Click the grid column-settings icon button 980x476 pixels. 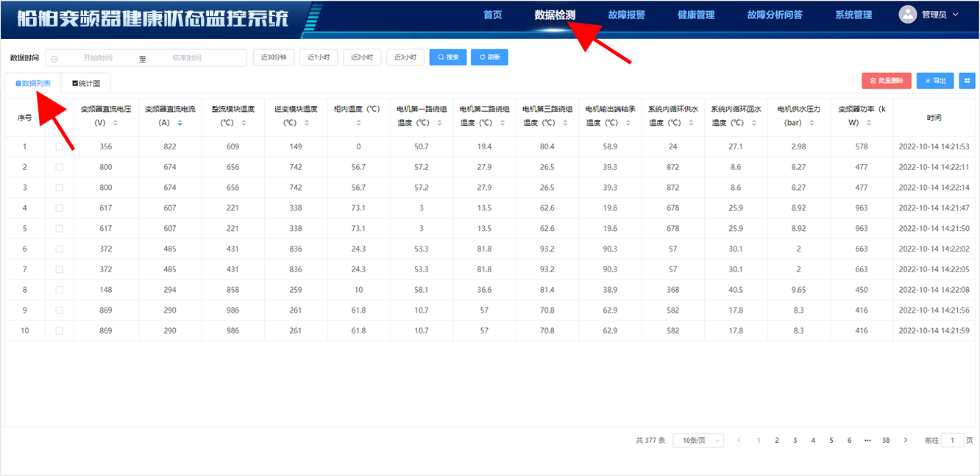click(x=967, y=81)
